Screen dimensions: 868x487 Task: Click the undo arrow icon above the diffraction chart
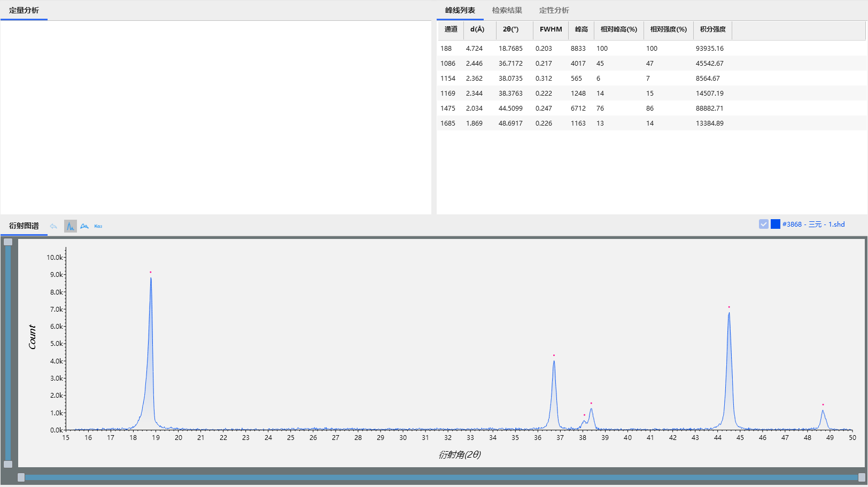[x=53, y=226]
